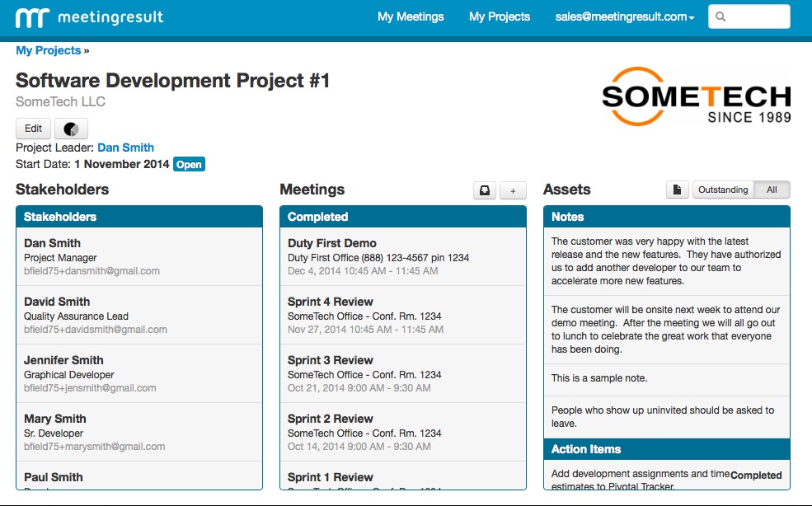Open the pie chart report button
812x506 pixels.
click(x=71, y=129)
